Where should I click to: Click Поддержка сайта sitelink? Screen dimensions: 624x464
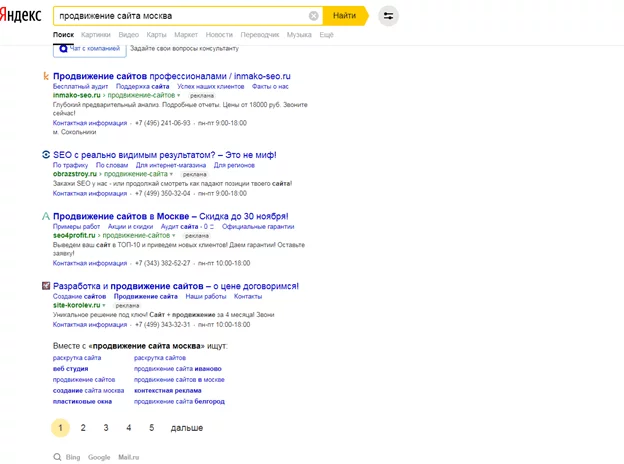(x=142, y=86)
